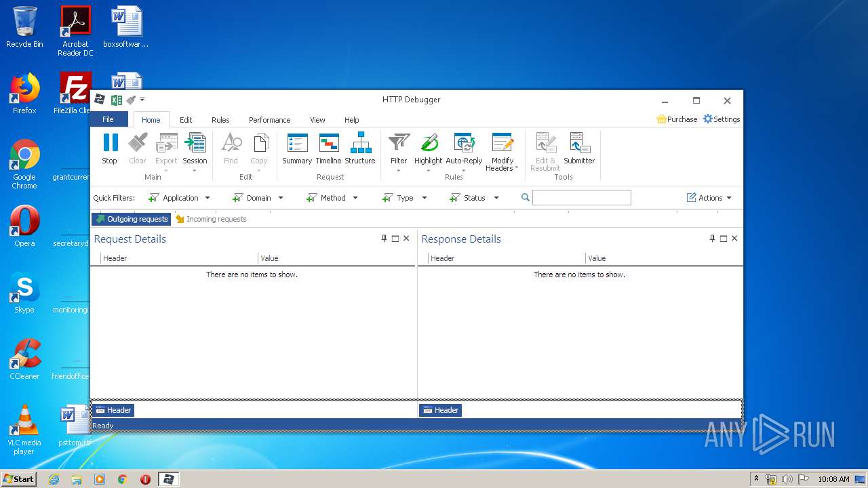Open the CCleaner desktop shortcut
This screenshot has width=868, height=488.
coord(24,359)
